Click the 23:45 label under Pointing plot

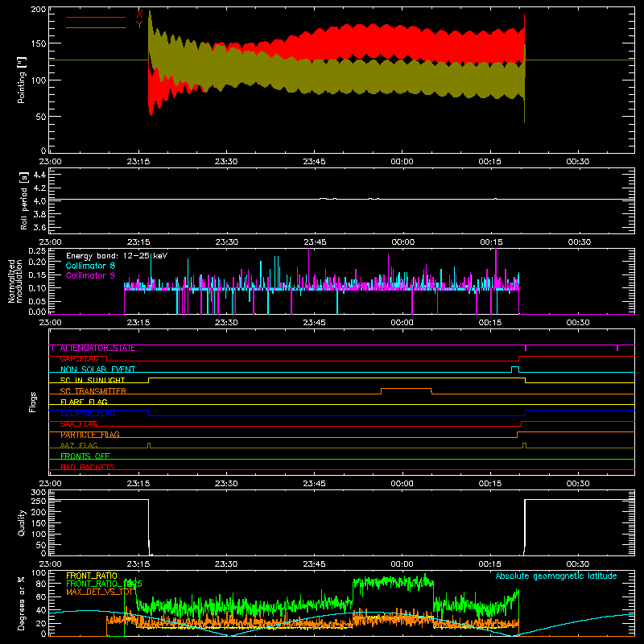click(314, 162)
